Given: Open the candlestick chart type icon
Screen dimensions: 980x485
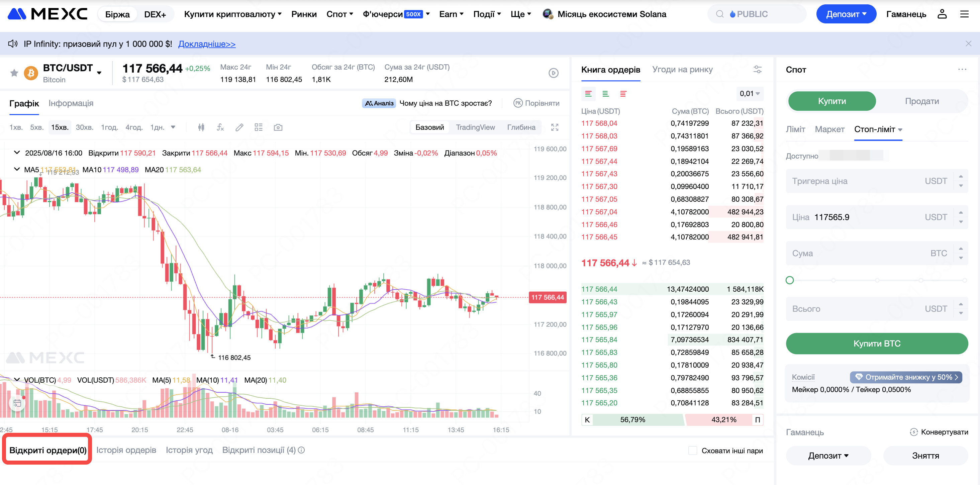Looking at the screenshot, I should click(201, 127).
